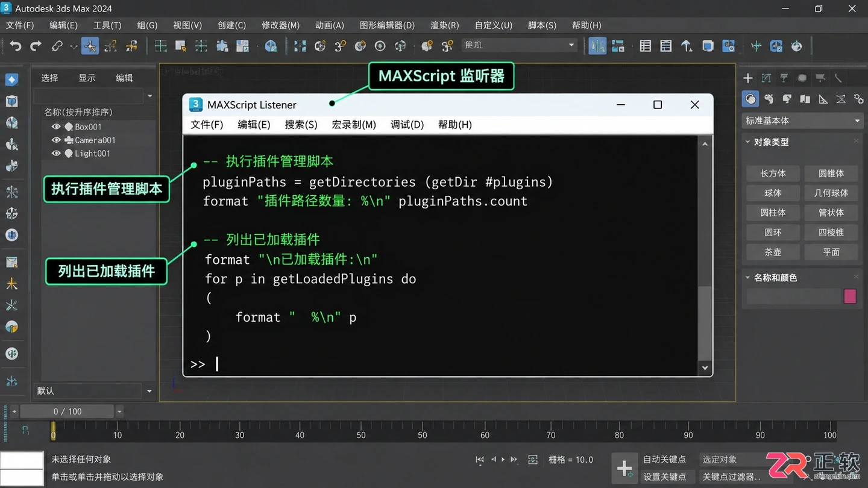868x488 pixels.
Task: Create a 圆锥体 cone primitive
Action: click(x=831, y=174)
